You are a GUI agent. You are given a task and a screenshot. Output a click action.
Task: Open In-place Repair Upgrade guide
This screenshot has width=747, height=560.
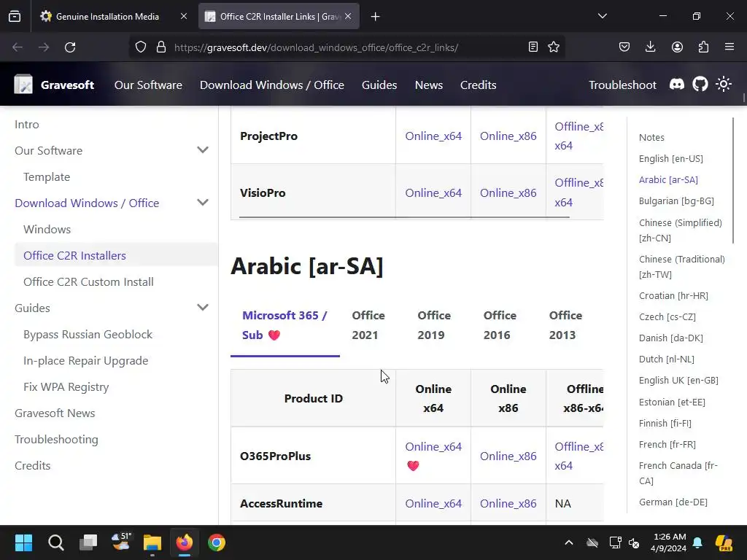86,360
